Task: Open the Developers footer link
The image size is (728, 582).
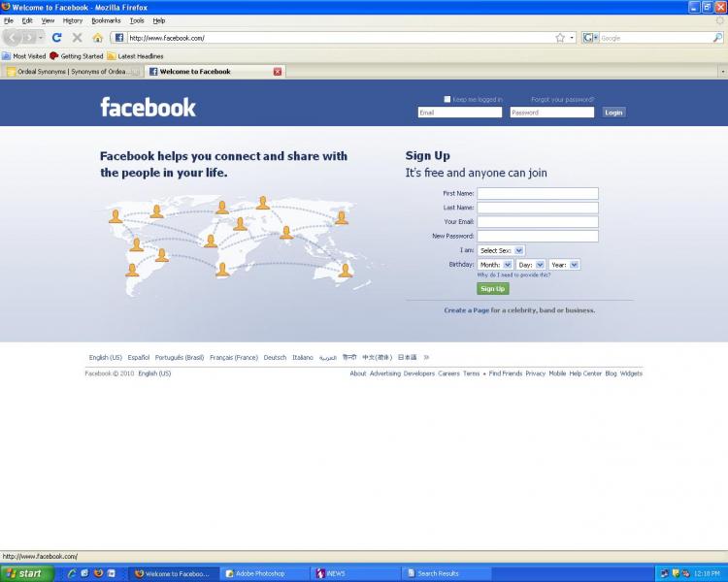Action: click(418, 373)
